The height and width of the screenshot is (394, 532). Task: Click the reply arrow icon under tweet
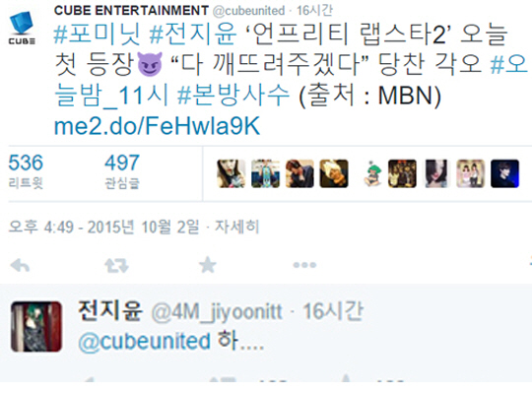(x=20, y=265)
